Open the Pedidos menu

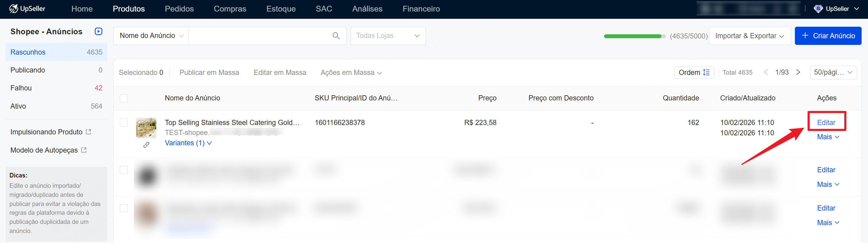(179, 9)
